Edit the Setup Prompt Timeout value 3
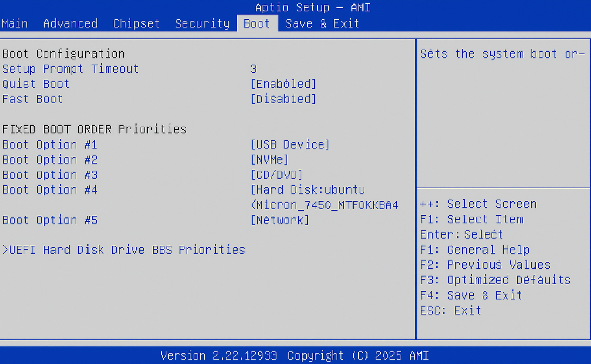 click(254, 69)
